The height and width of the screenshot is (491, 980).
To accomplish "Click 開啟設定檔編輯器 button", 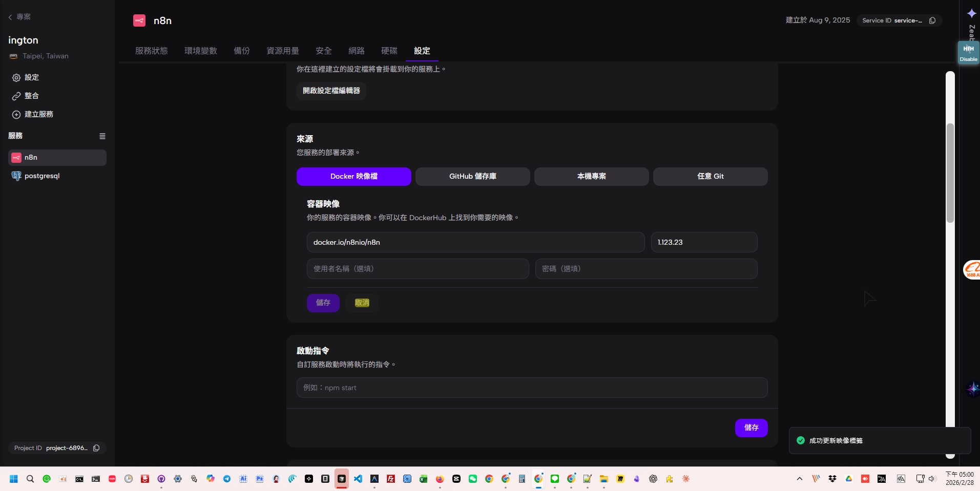I will pyautogui.click(x=331, y=91).
